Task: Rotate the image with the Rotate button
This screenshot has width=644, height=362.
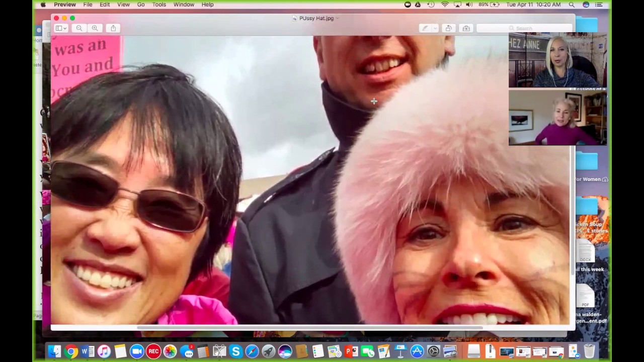Action: click(448, 29)
